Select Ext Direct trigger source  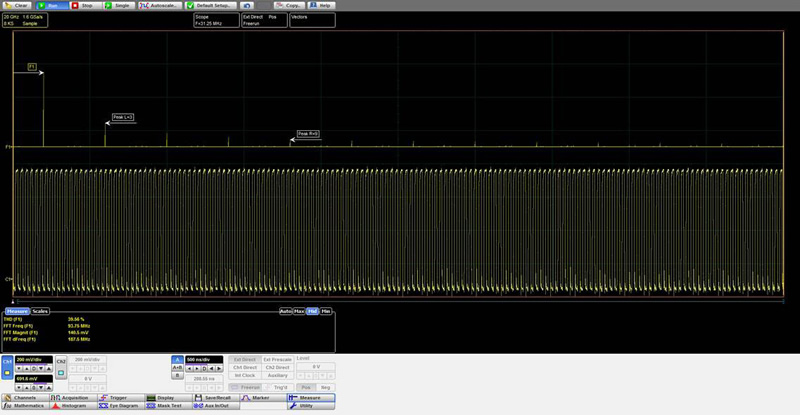pyautogui.click(x=245, y=360)
